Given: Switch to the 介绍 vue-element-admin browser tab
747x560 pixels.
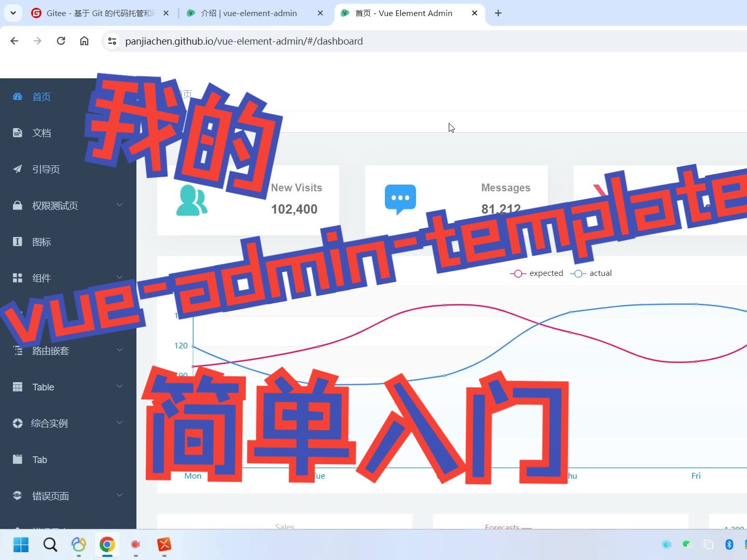Looking at the screenshot, I should (x=255, y=13).
